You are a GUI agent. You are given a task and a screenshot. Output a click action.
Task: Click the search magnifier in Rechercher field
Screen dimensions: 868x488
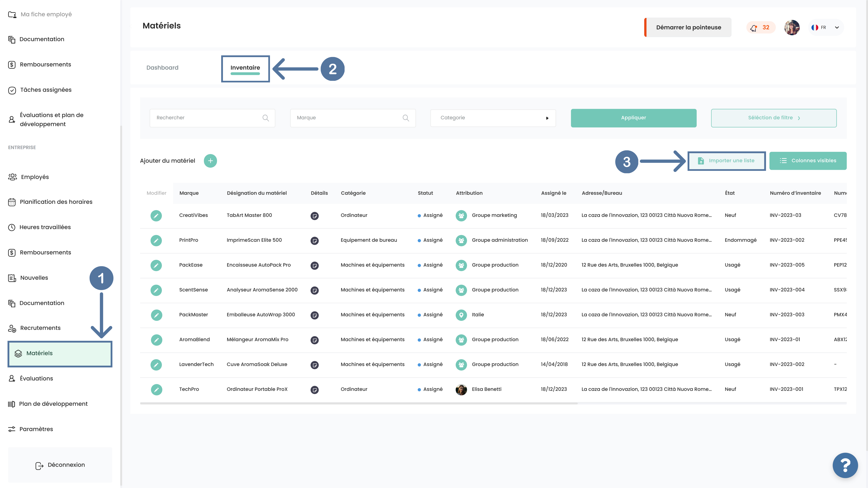(x=265, y=118)
